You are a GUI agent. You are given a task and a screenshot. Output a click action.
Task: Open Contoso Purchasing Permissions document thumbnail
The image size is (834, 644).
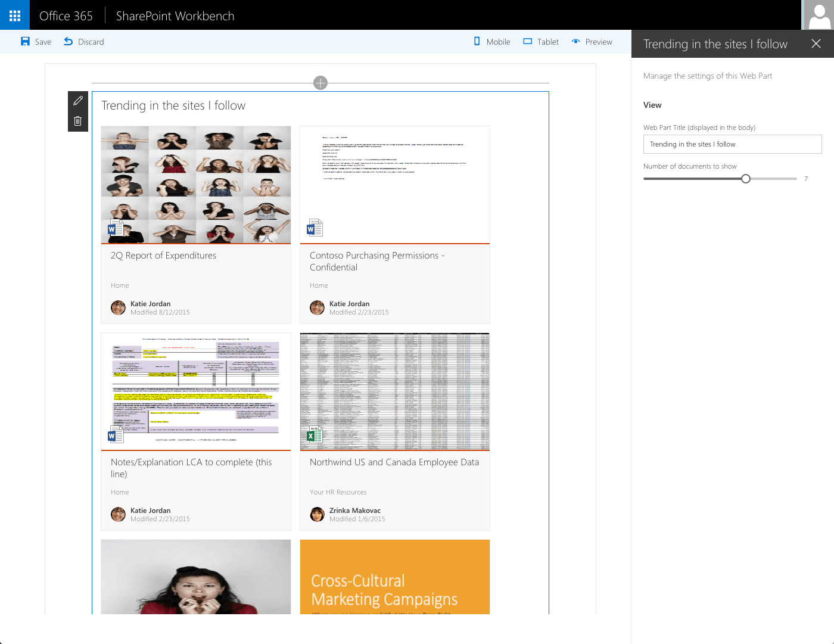(395, 185)
